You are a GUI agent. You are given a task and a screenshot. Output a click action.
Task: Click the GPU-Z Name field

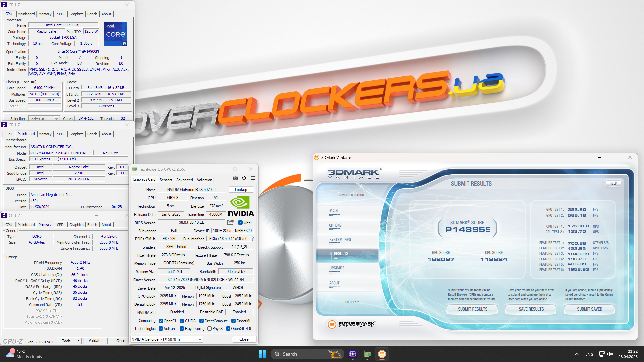[x=192, y=190]
